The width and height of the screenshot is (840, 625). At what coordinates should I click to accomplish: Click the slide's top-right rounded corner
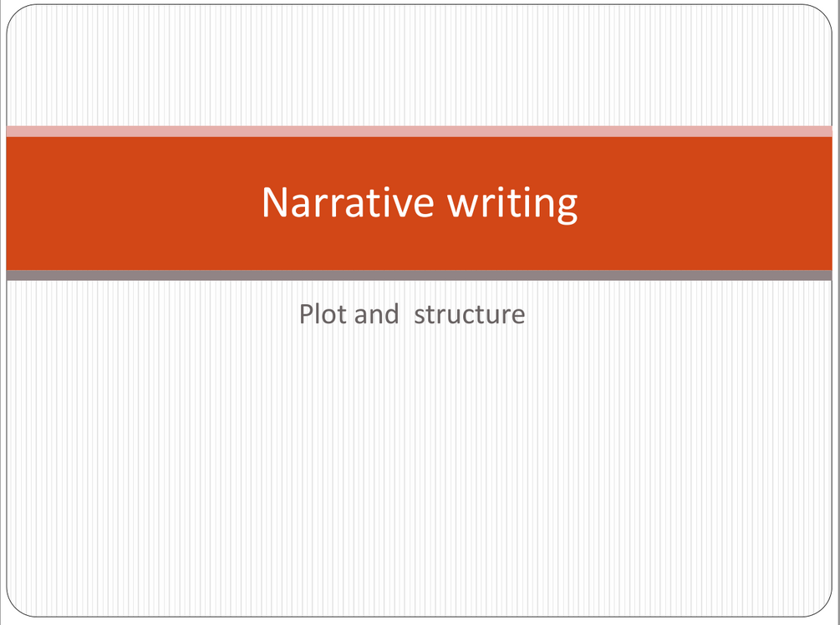pyautogui.click(x=827, y=12)
